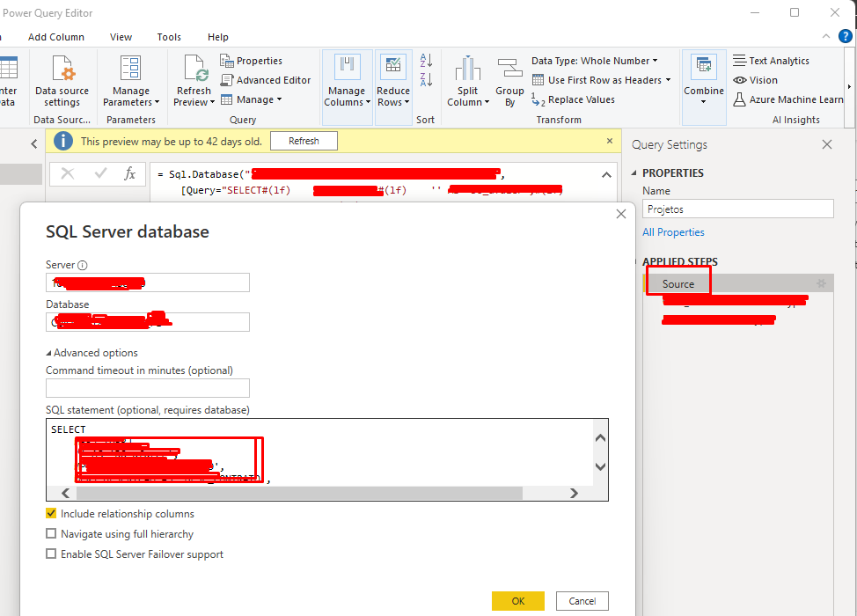Open Manage Parameters tool
This screenshot has height=616, width=857.
click(x=130, y=82)
